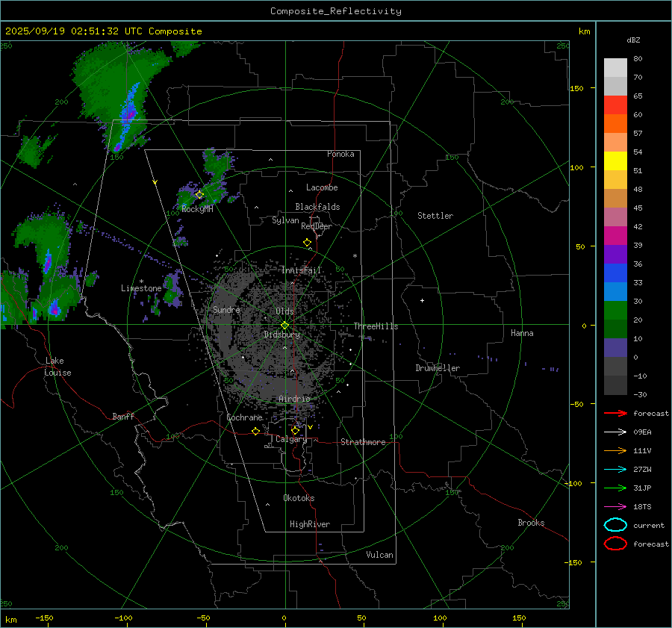Select the white 09EA arrow legend icon
The height and width of the screenshot is (628, 672).
pos(615,432)
